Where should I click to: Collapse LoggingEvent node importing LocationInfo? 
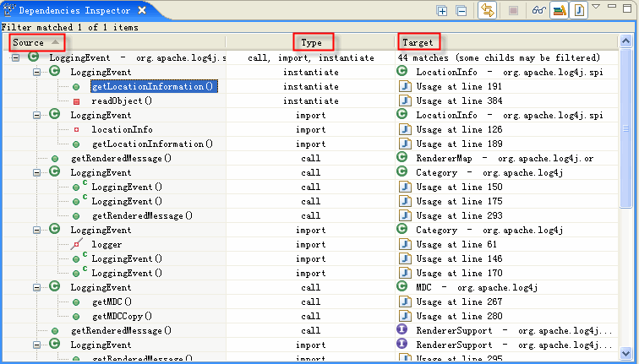coord(36,115)
